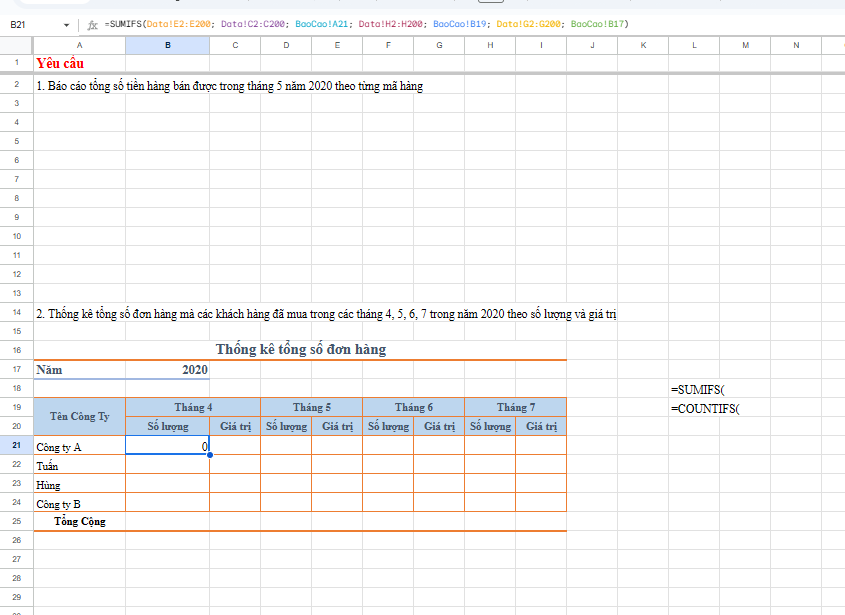The width and height of the screenshot is (845, 615).
Task: Click the 'Tên Công Ty' header cell
Action: point(80,416)
